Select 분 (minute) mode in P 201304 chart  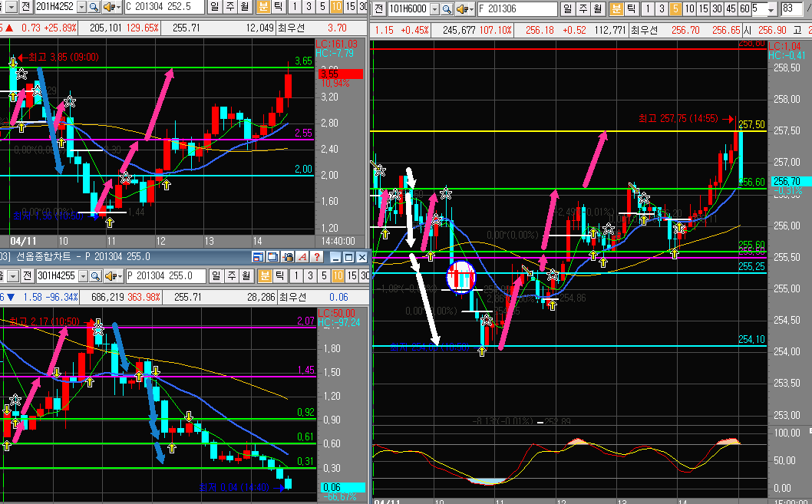(x=265, y=276)
